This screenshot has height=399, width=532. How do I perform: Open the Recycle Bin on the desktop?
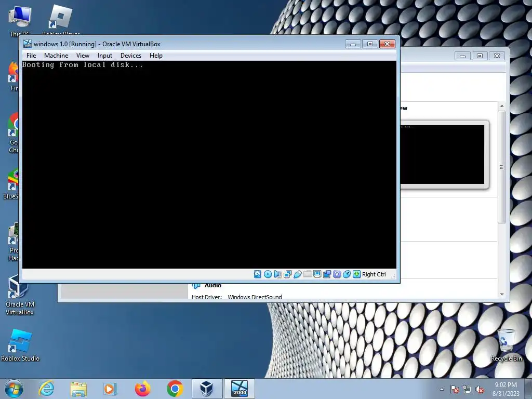click(x=506, y=345)
